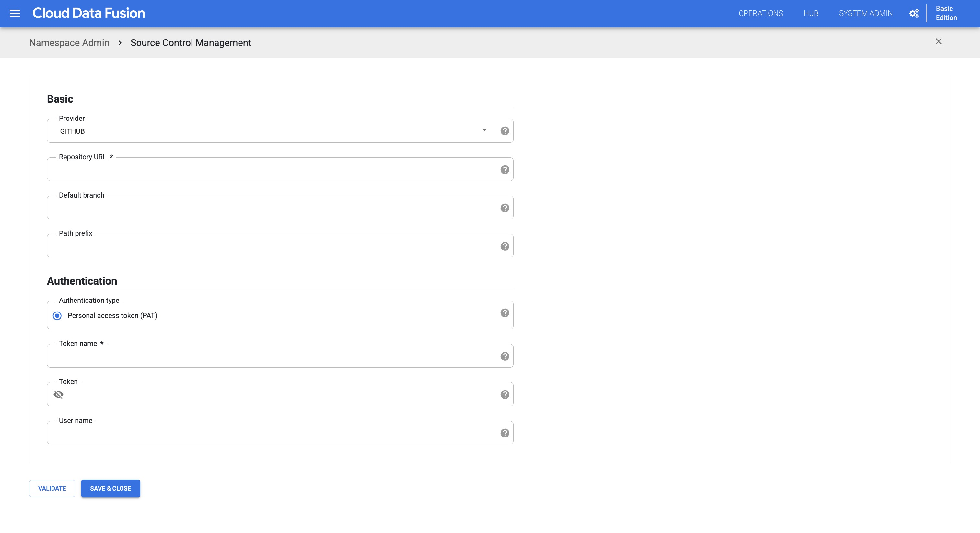
Task: Click the hamburger menu icon top left
Action: pyautogui.click(x=15, y=13)
